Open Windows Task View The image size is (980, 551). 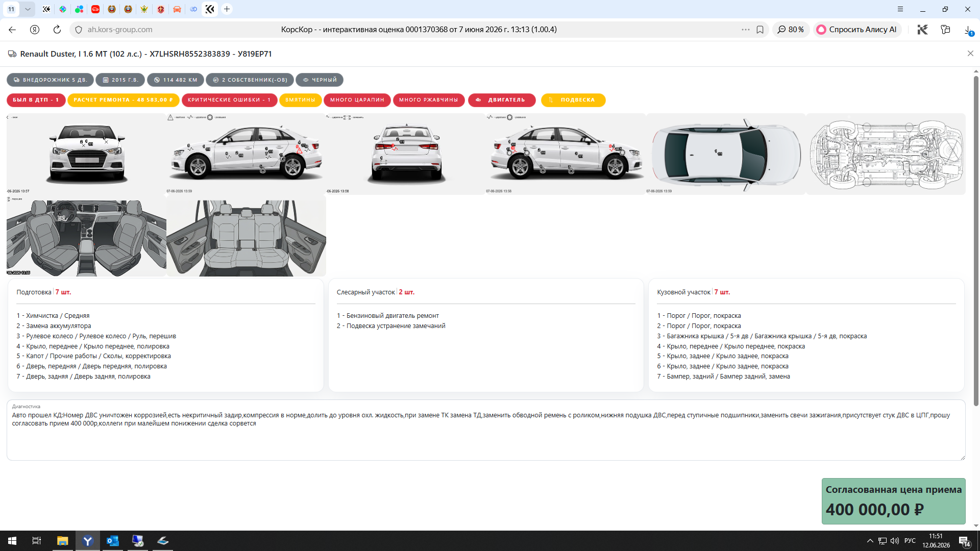click(37, 541)
